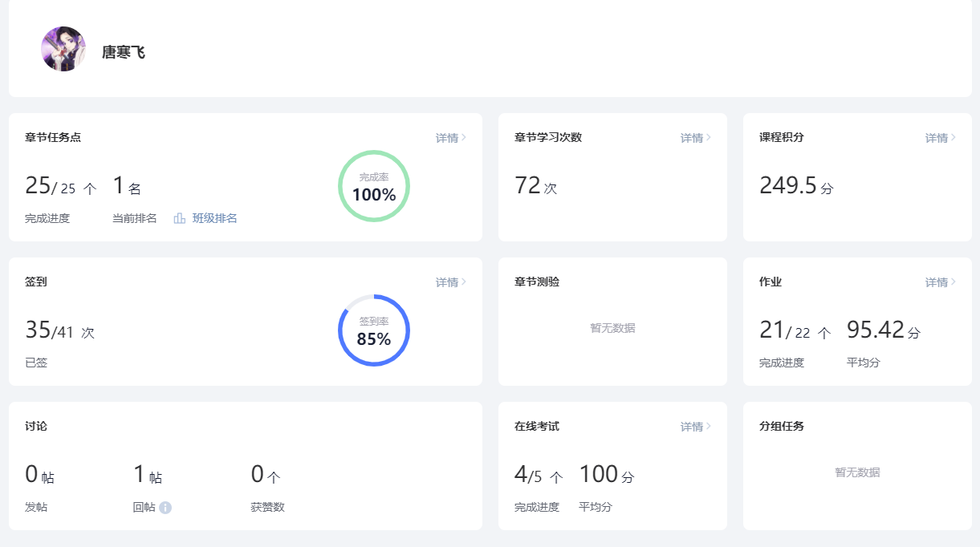This screenshot has height=547, width=980.
Task: Open 详情 for 在线考试 card
Action: [x=696, y=427]
